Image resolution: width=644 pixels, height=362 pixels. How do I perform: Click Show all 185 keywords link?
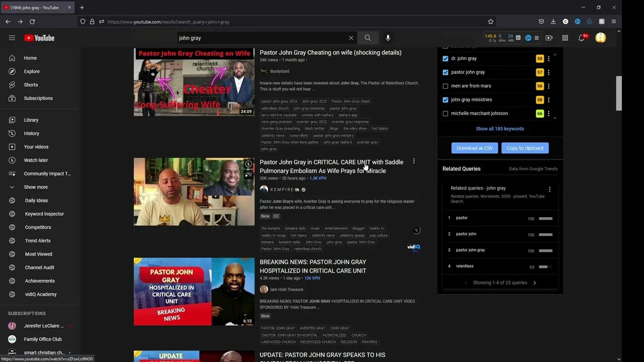click(500, 129)
